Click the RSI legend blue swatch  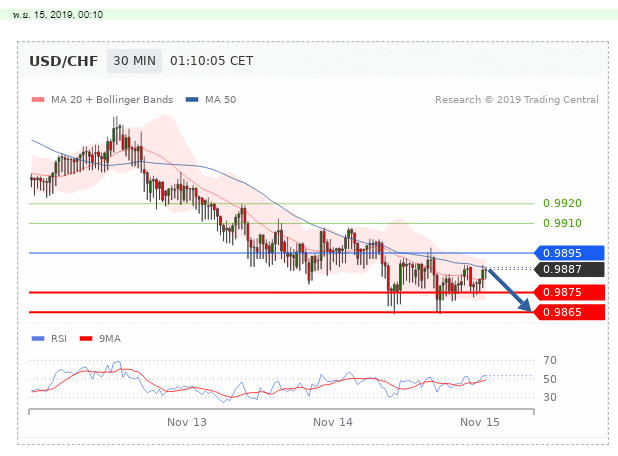38,339
